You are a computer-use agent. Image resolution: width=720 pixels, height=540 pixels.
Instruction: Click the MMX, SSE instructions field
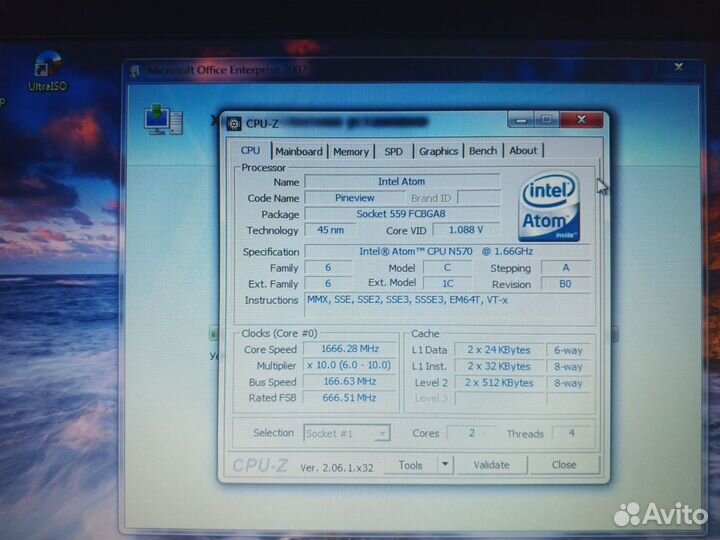(x=447, y=305)
